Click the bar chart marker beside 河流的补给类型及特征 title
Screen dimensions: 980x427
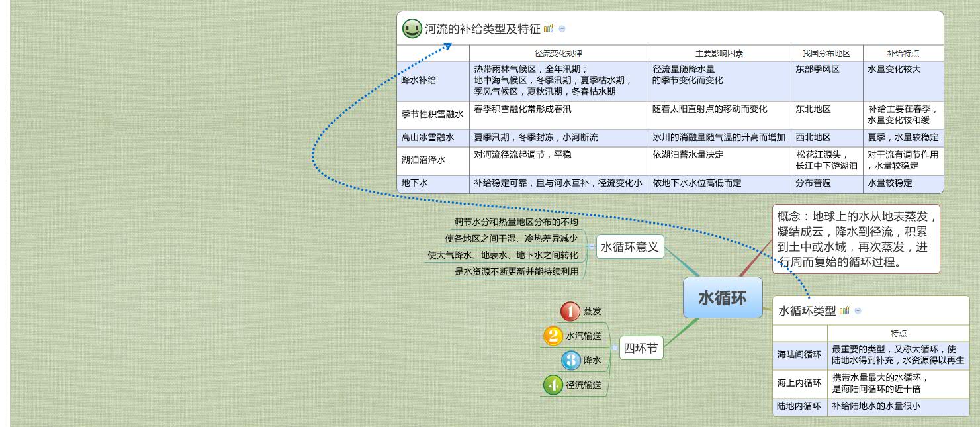tap(549, 29)
